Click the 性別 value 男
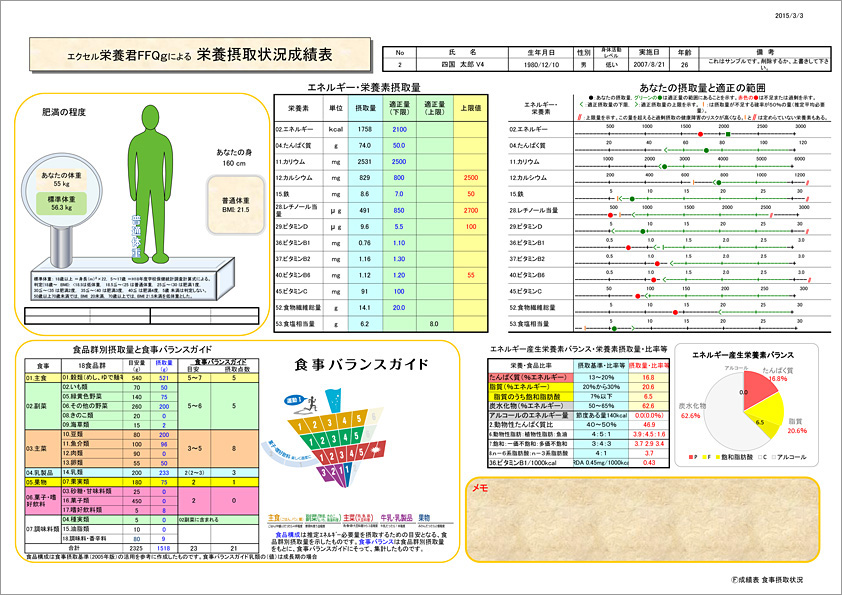This screenshot has width=842, height=595. (x=584, y=64)
